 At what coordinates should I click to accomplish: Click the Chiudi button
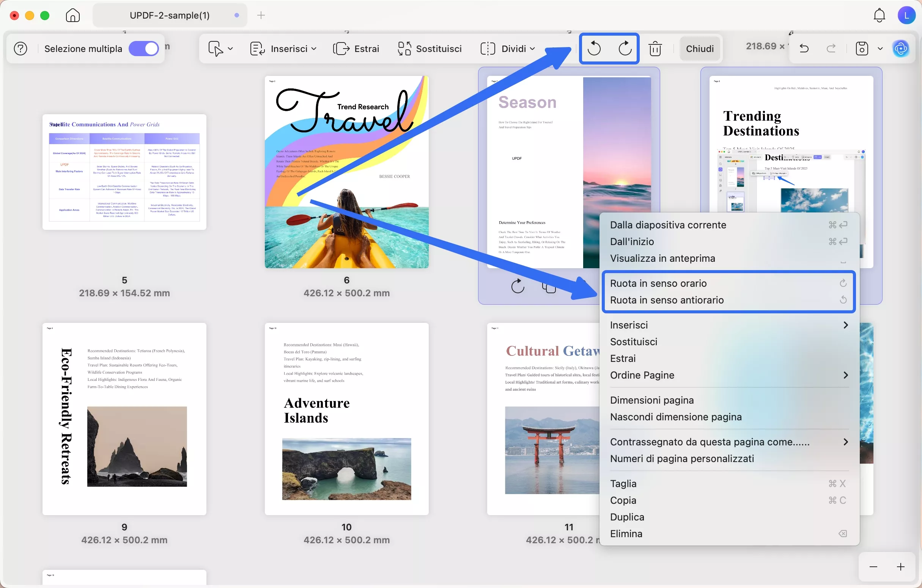700,48
